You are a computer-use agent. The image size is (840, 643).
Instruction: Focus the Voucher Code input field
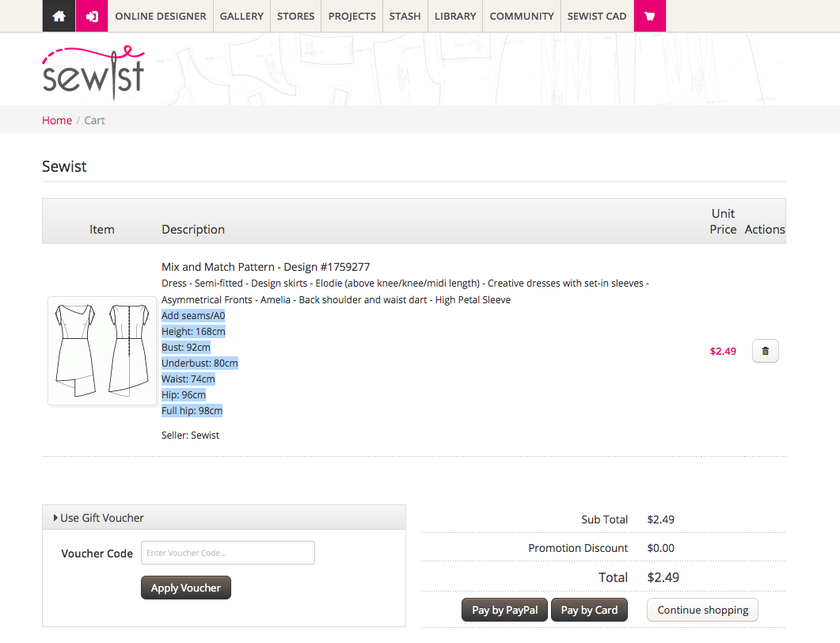point(227,553)
